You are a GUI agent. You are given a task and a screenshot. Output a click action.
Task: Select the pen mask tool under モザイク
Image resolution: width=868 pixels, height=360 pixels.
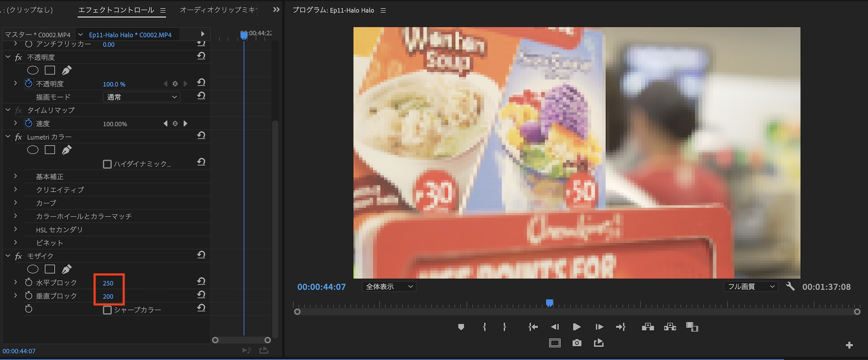(67, 269)
